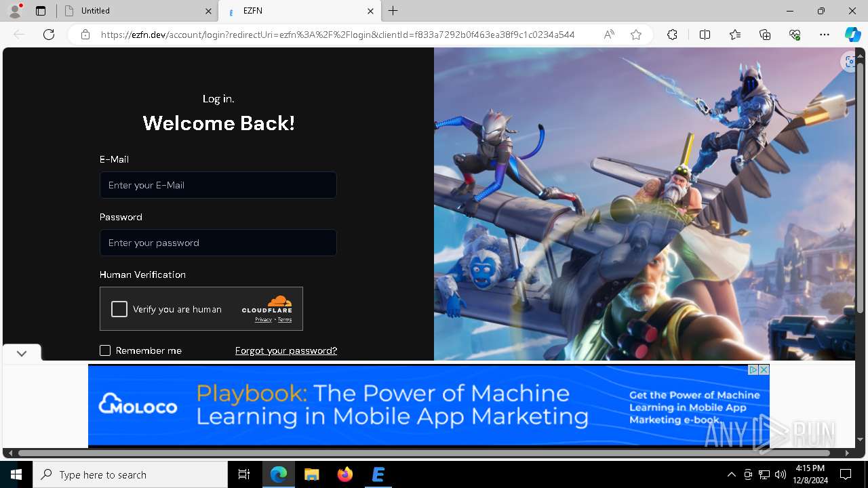
Task: Click the browser back arrow
Action: [19, 35]
